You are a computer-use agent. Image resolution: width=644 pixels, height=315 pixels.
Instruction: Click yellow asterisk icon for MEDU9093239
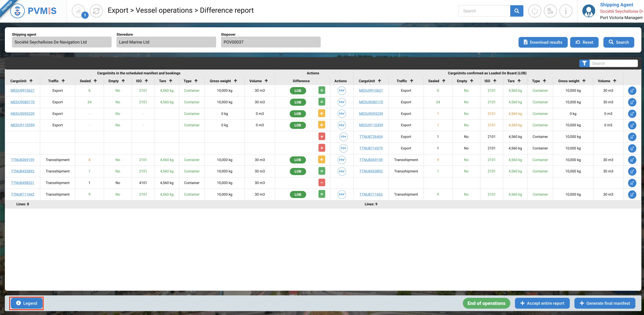(321, 114)
